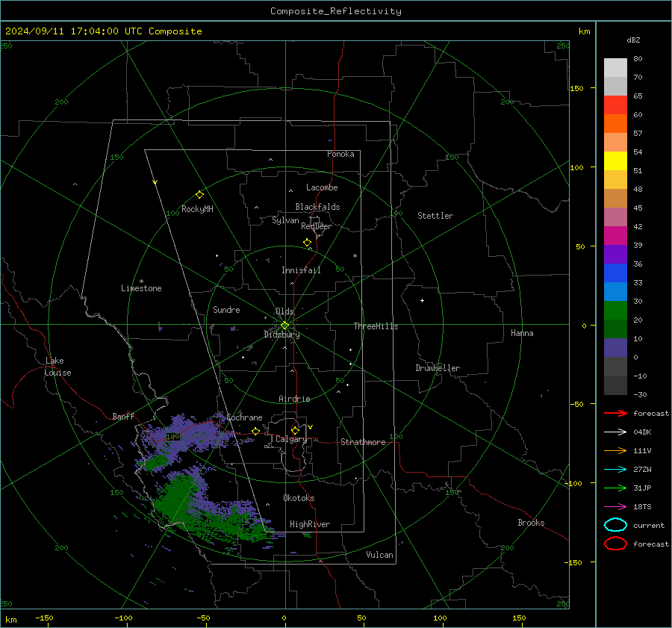
Task: Pick the red 60-65 dBZ swatch
Action: (x=615, y=105)
